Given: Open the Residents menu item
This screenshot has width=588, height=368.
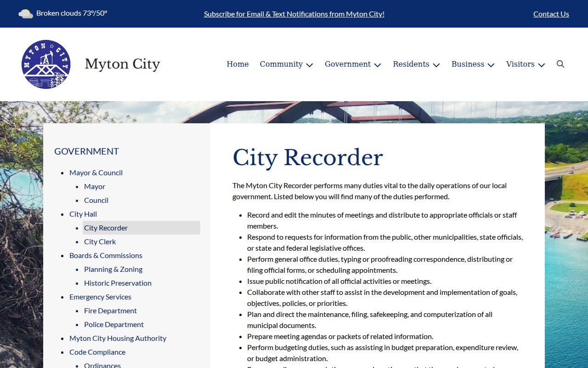Looking at the screenshot, I should [x=411, y=64].
